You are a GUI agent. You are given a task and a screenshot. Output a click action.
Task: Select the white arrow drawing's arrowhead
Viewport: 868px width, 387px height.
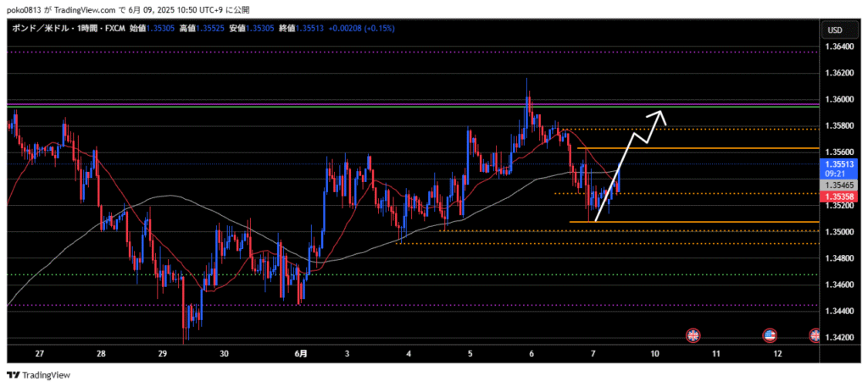click(x=659, y=113)
